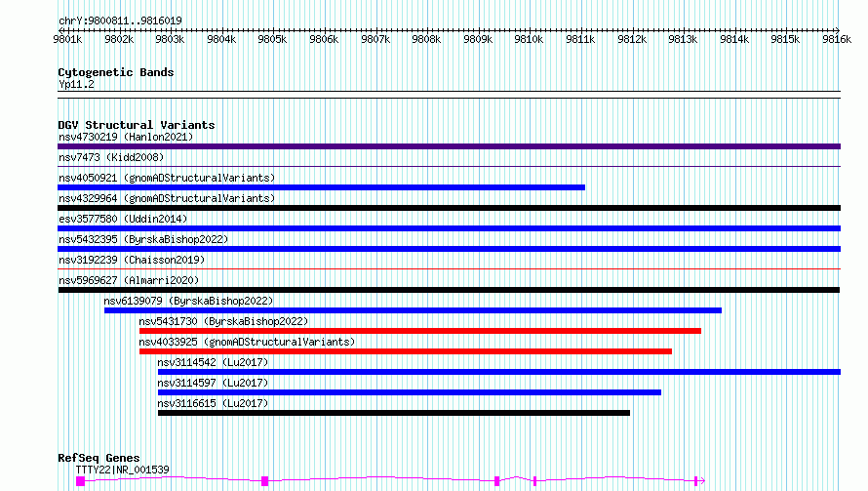Click the 9808k ruler tick label
Viewport: 868px width, 491px height.
[x=426, y=39]
